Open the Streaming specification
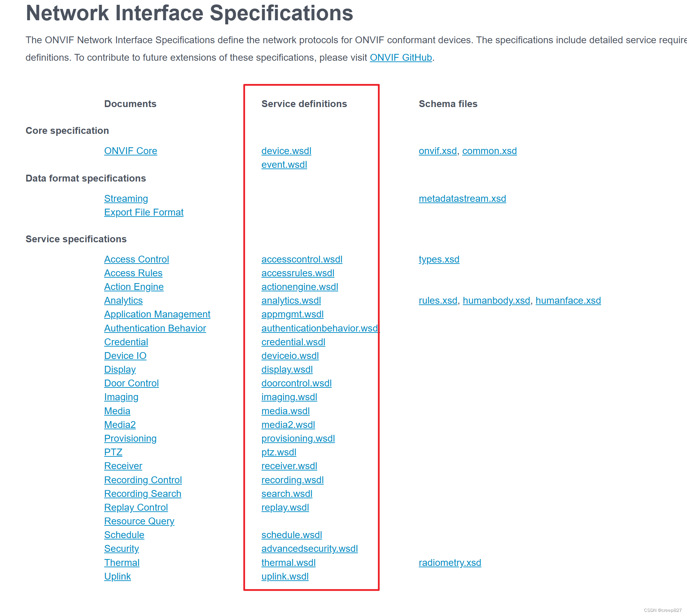687x616 pixels. [x=126, y=198]
